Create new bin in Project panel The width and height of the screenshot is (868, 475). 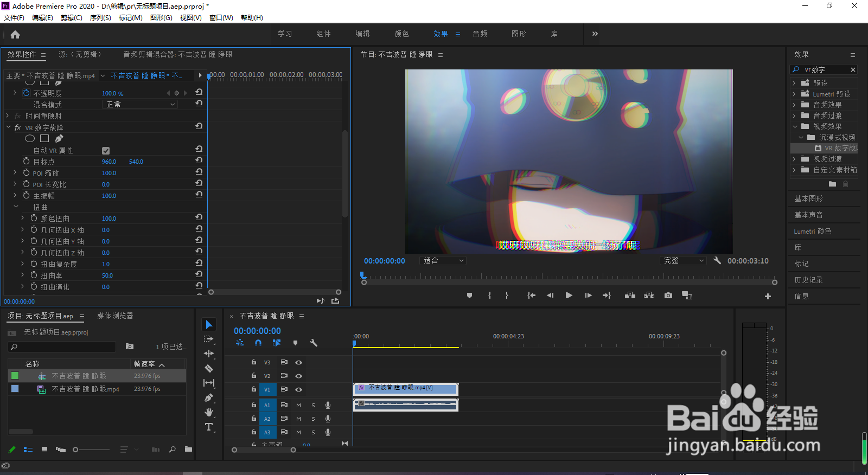coord(188,449)
